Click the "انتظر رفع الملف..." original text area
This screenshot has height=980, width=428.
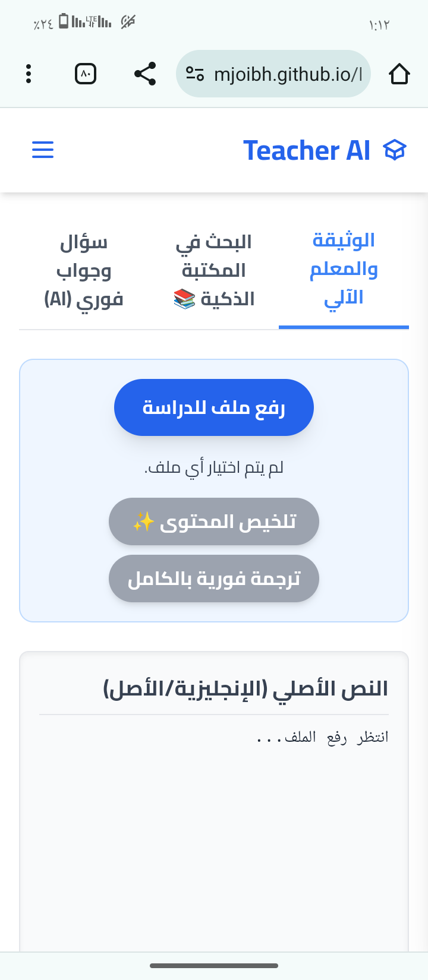[x=214, y=832]
